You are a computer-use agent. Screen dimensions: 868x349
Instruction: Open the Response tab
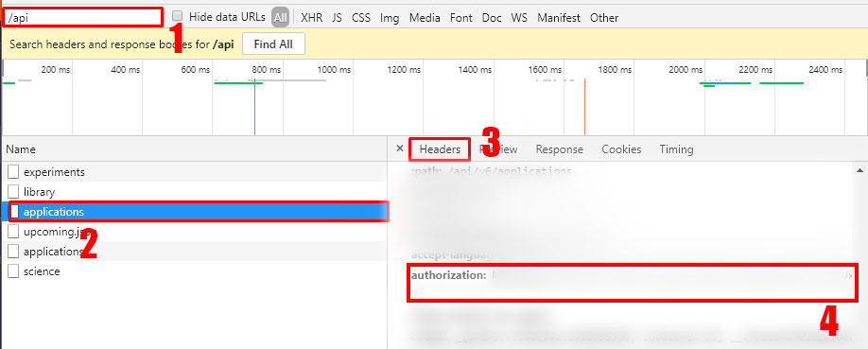[559, 149]
